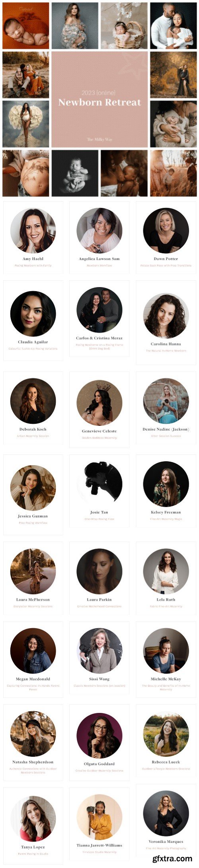The image size is (199, 868).
Task: Open Deborah Koch's Urban Maternity Session
Action: coord(33,436)
